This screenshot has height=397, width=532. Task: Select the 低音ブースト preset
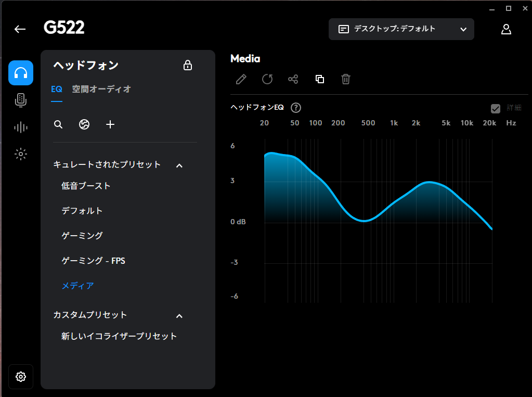coord(86,186)
